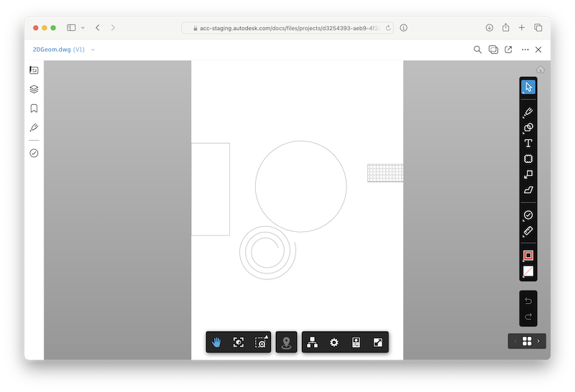
Task: Select the arrow pointer tool in markup toolbar
Action: pyautogui.click(x=528, y=87)
